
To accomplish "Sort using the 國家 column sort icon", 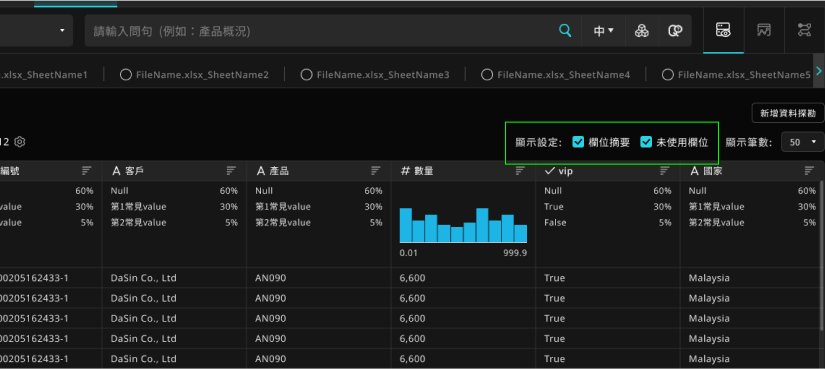I will [x=809, y=171].
